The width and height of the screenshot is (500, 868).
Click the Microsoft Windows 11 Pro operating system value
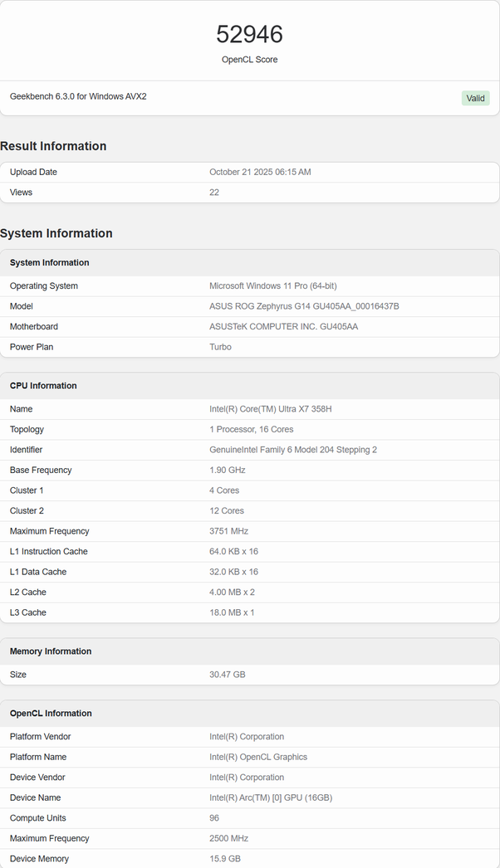272,286
